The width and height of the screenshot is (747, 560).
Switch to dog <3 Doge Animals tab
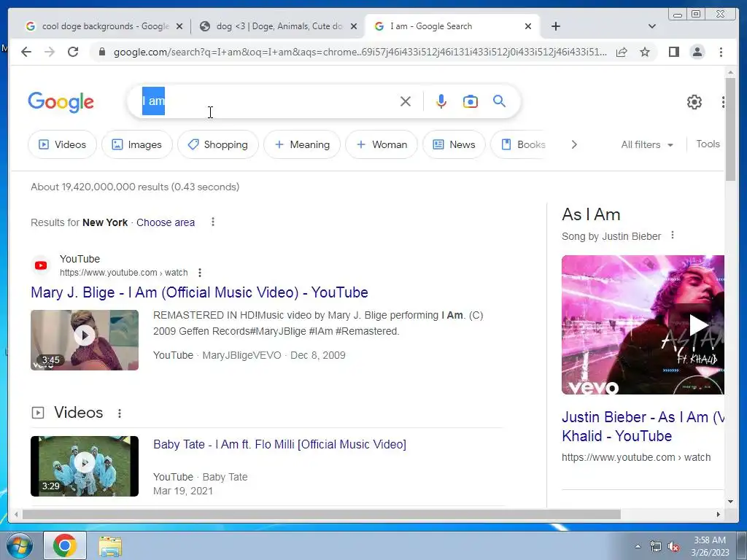(x=279, y=26)
